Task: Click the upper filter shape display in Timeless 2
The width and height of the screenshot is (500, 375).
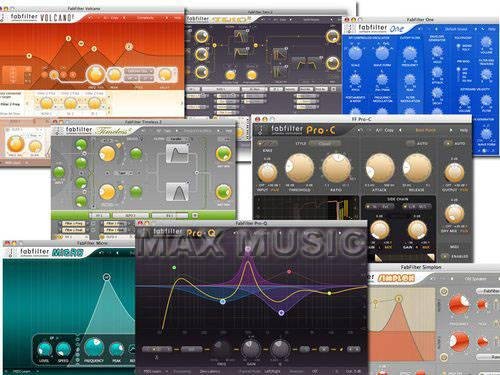Action: coord(177,153)
